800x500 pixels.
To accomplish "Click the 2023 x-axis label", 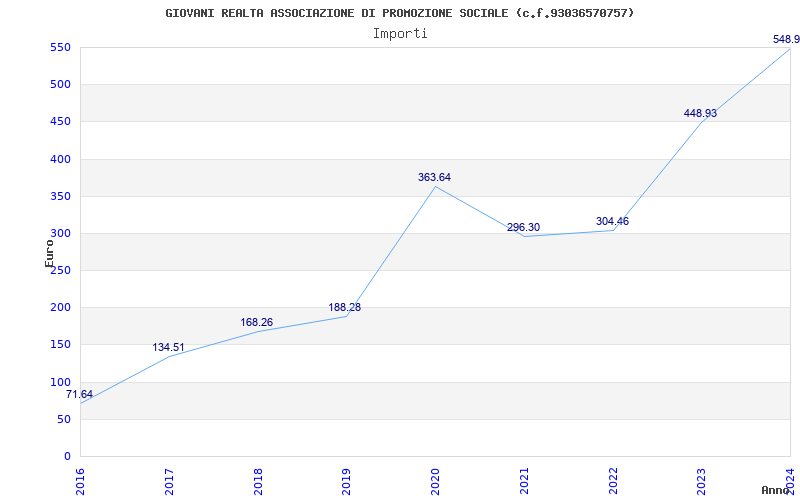I will pyautogui.click(x=702, y=481).
